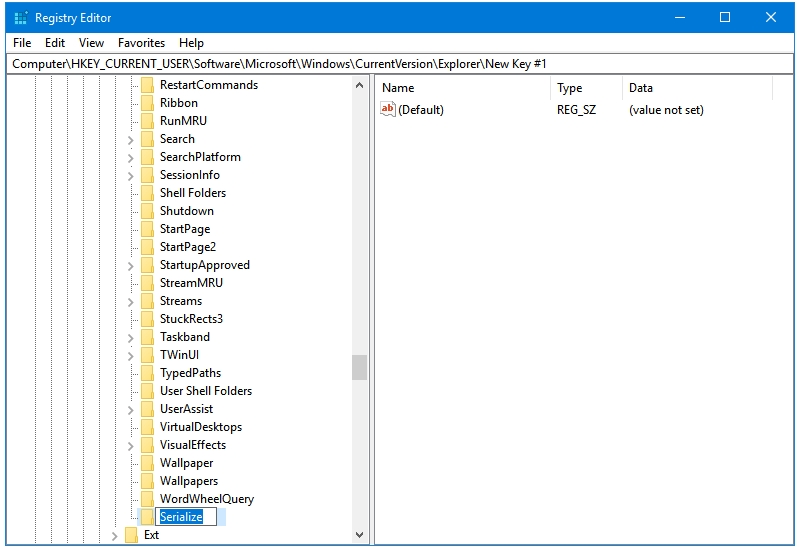The image size is (799, 549).
Task: Click the TypedPaths folder icon
Action: coord(147,373)
